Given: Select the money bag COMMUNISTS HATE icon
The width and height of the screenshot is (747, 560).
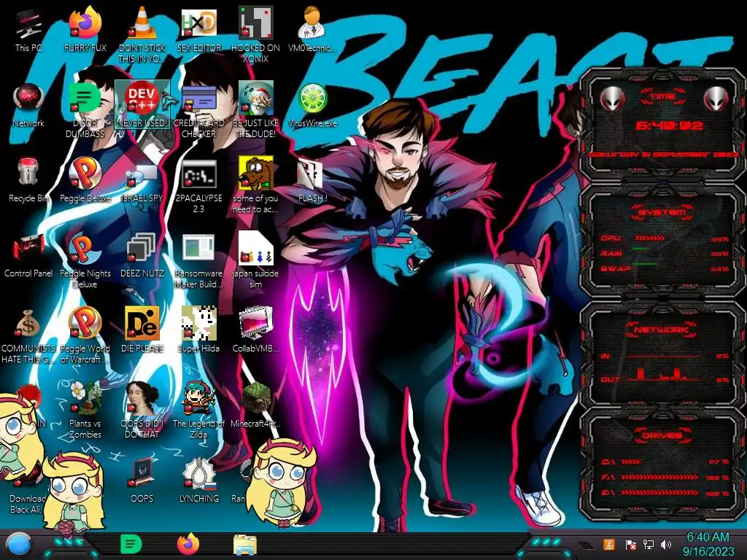Looking at the screenshot, I should [x=28, y=336].
